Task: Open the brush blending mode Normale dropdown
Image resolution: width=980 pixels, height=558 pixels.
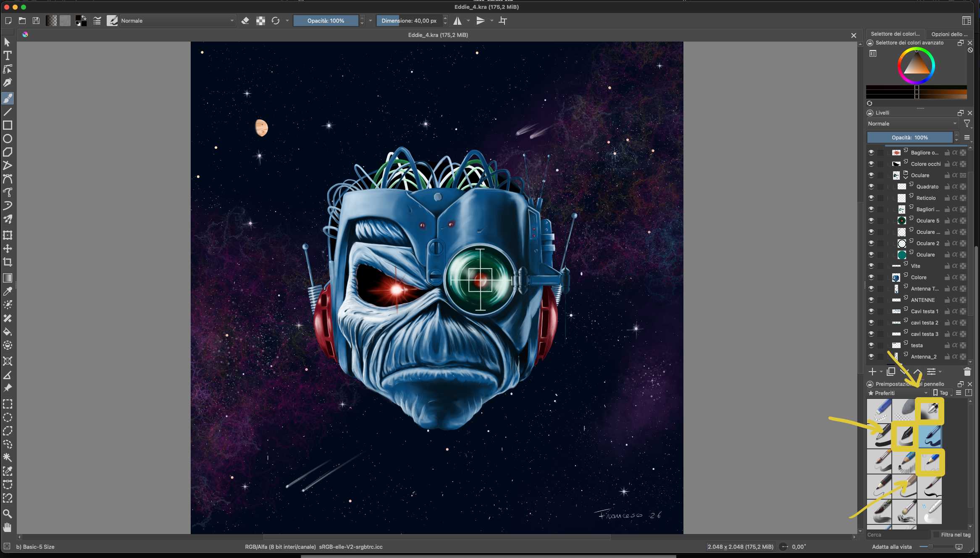Action: (x=176, y=21)
